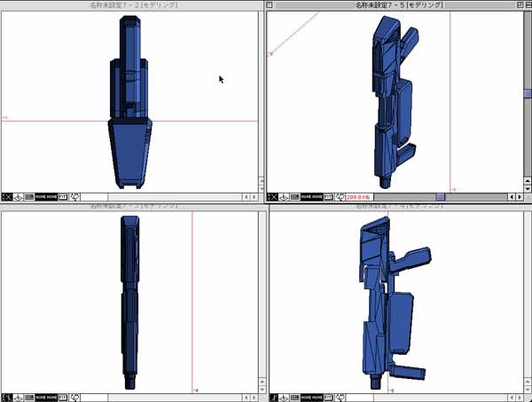Click the FIT button in window 7-3
Screen dimensions: 532x402
(x=63, y=398)
